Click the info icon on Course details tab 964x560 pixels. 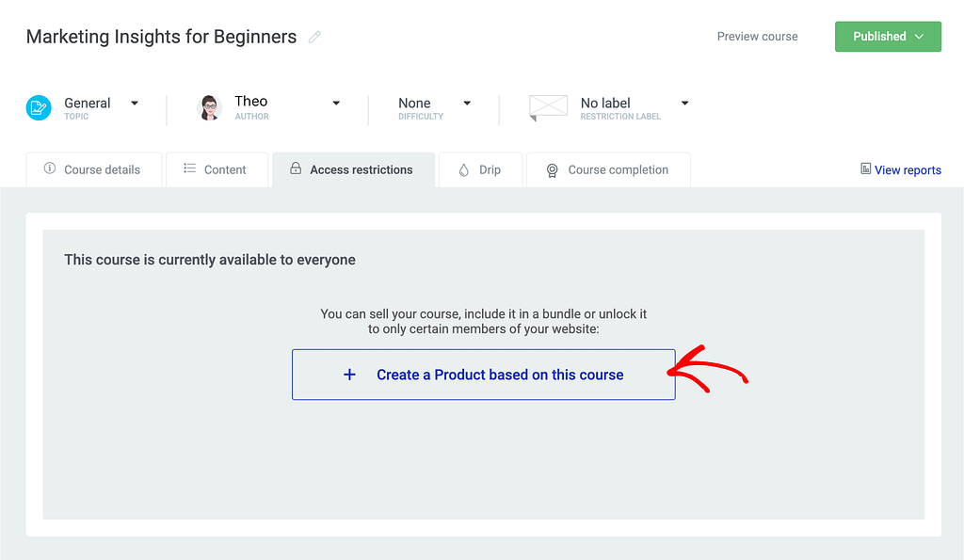pos(50,168)
